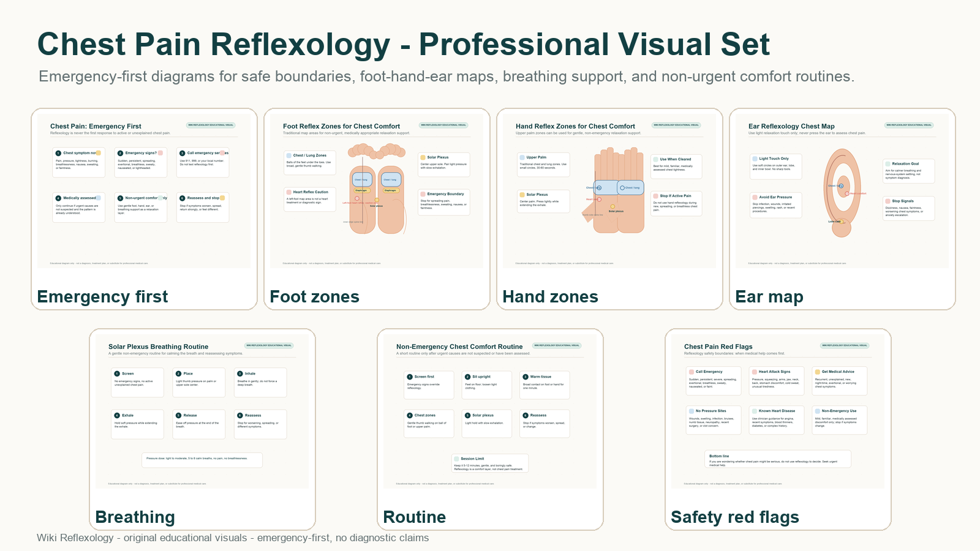980x551 pixels.
Task: Click the 'Emergency first' caption
Action: point(102,297)
